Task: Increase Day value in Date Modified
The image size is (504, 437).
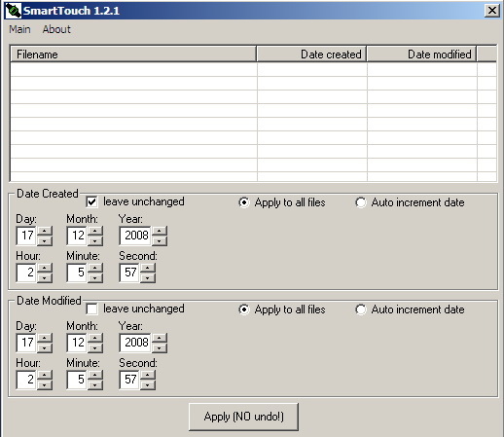Action: coord(45,338)
